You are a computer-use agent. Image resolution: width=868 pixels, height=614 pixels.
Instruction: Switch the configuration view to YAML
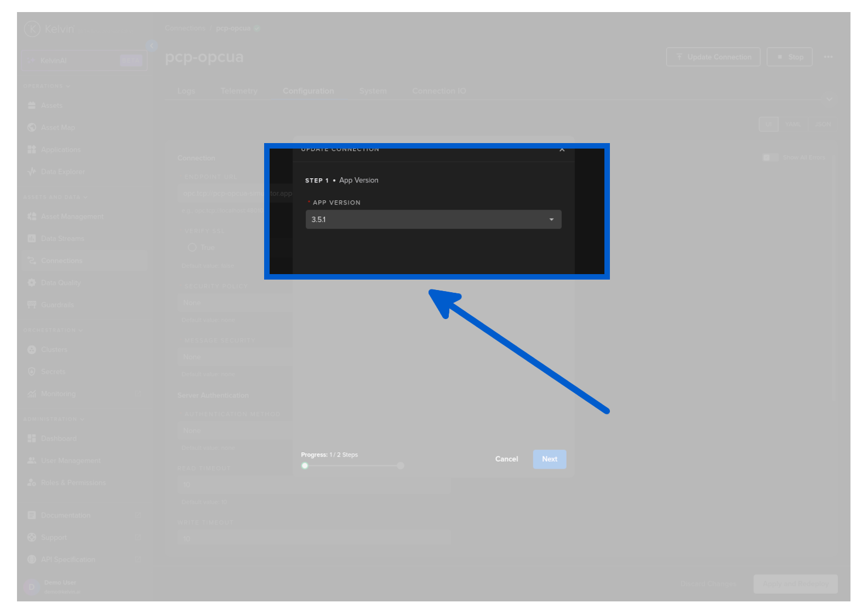tap(793, 124)
